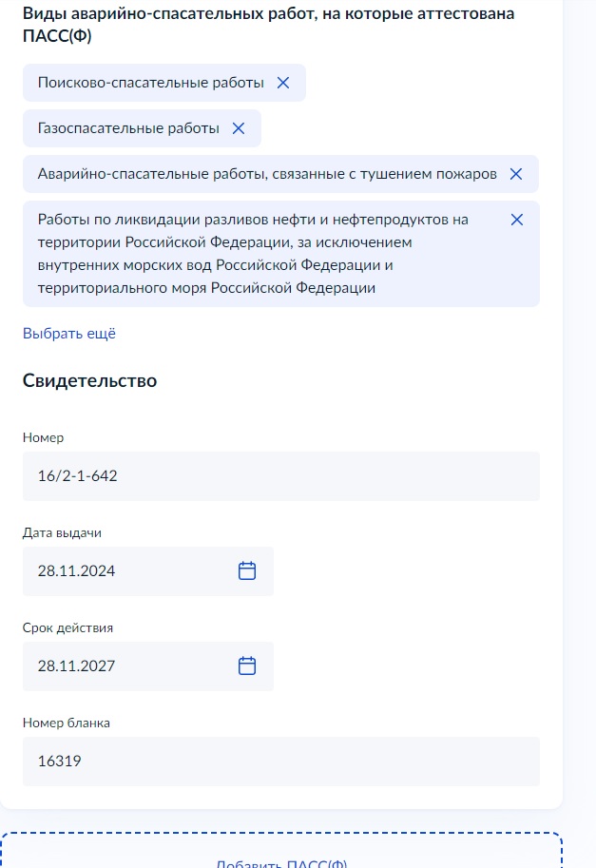The height and width of the screenshot is (868, 596).
Task: Open calendar for Срок действия
Action: pos(247,665)
